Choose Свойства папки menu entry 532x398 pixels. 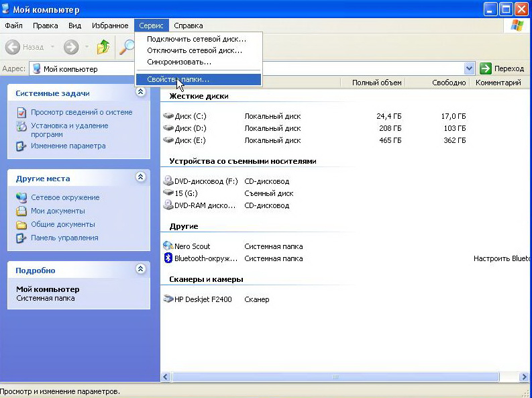pyautogui.click(x=199, y=79)
